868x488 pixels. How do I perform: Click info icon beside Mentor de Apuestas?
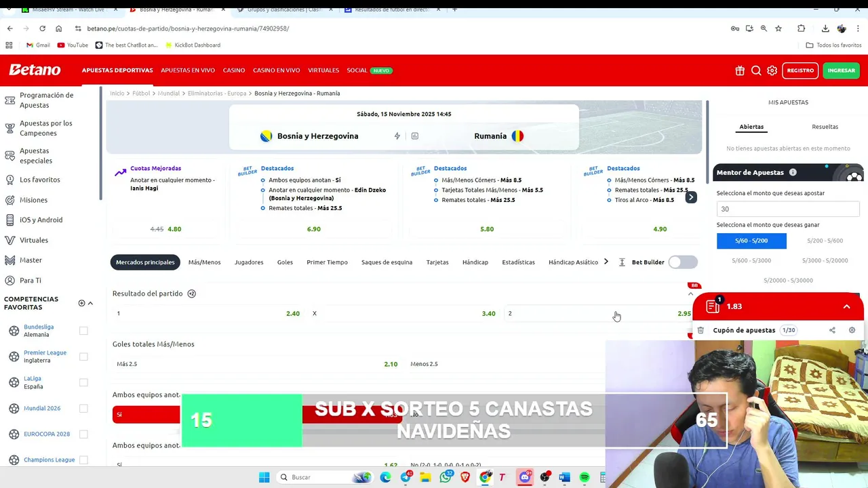point(793,172)
